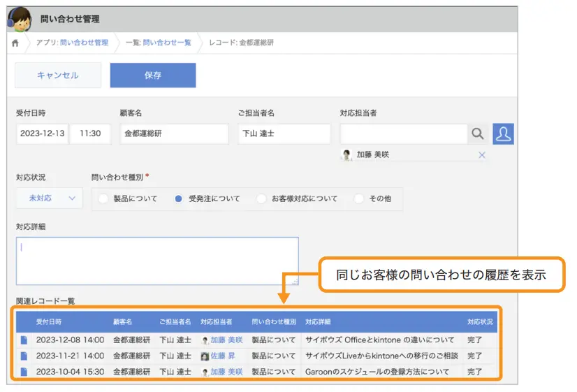
Task: Navigate to 問い合わせ一覧 breadcrumb link
Action: point(167,43)
